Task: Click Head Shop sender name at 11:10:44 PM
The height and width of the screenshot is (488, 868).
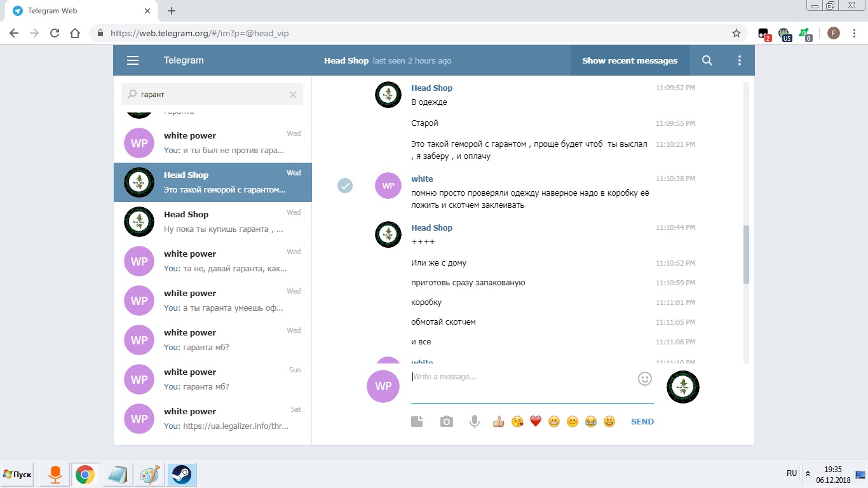Action: pos(431,228)
